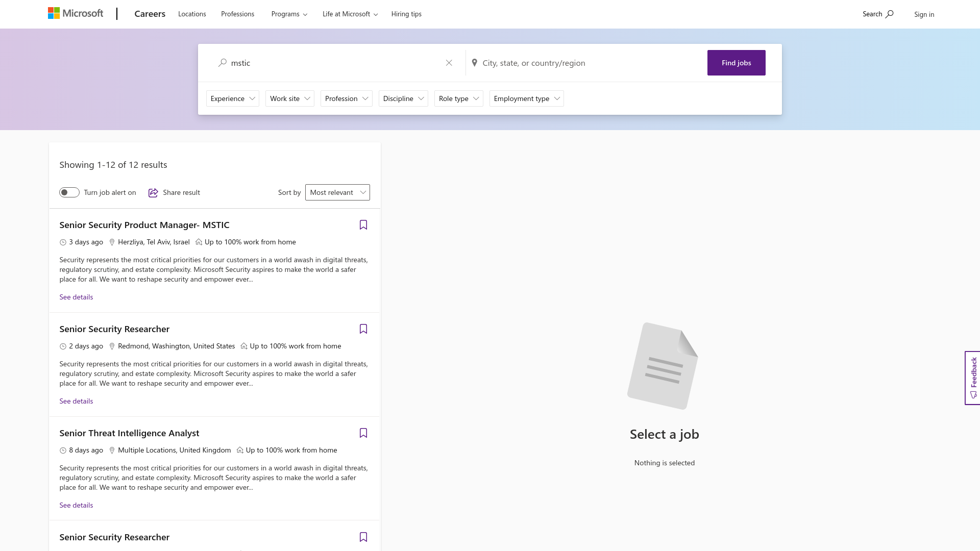Clear the mstic search keyword
Viewport: 980px width, 551px height.
coord(449,63)
